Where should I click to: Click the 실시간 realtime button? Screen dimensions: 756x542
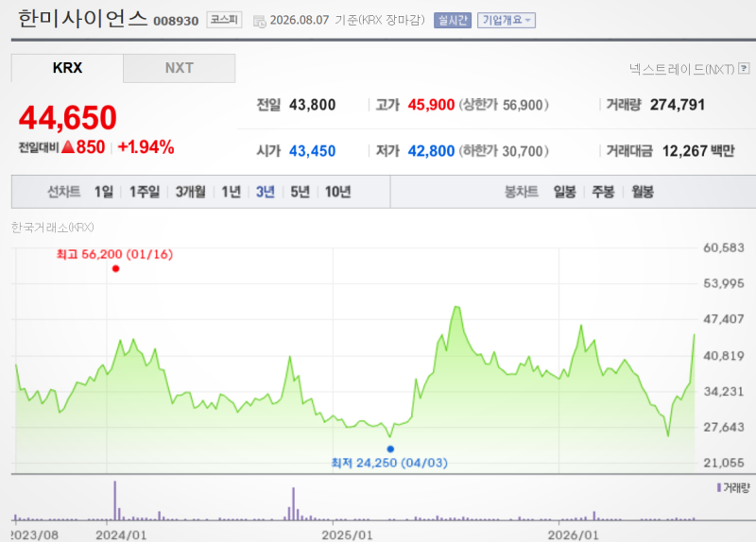(453, 20)
